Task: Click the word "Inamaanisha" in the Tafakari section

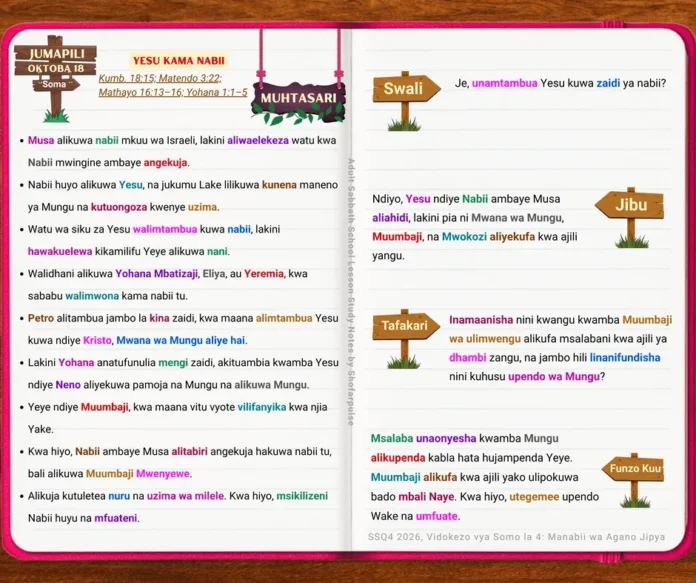Action: (481, 320)
